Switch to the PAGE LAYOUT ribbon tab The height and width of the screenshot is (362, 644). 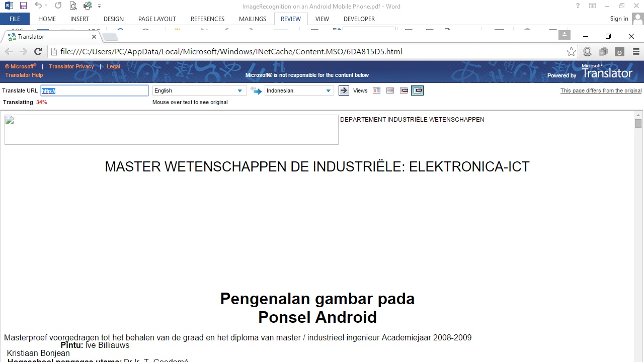coord(157,19)
